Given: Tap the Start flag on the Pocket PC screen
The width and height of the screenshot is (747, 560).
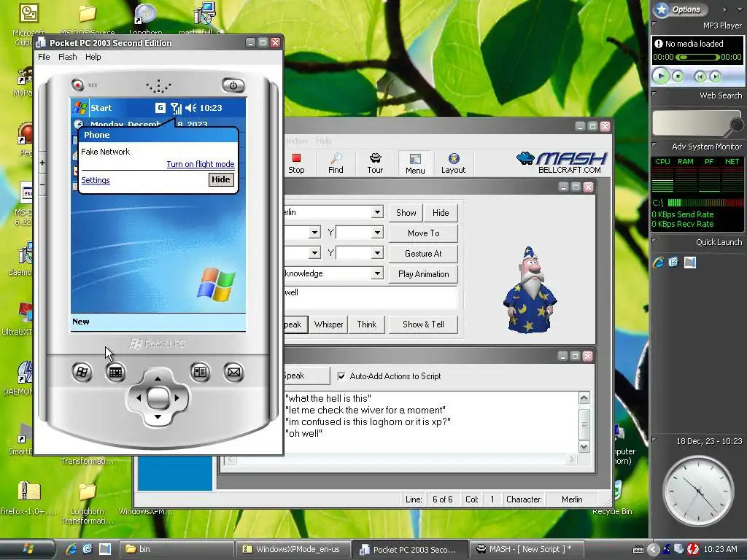Looking at the screenshot, I should [80, 108].
